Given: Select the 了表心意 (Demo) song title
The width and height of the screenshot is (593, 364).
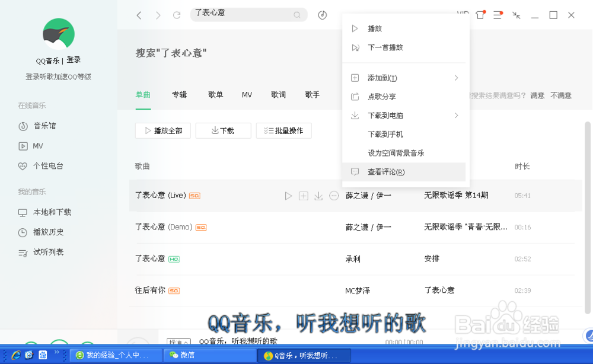Looking at the screenshot, I should click(164, 227).
